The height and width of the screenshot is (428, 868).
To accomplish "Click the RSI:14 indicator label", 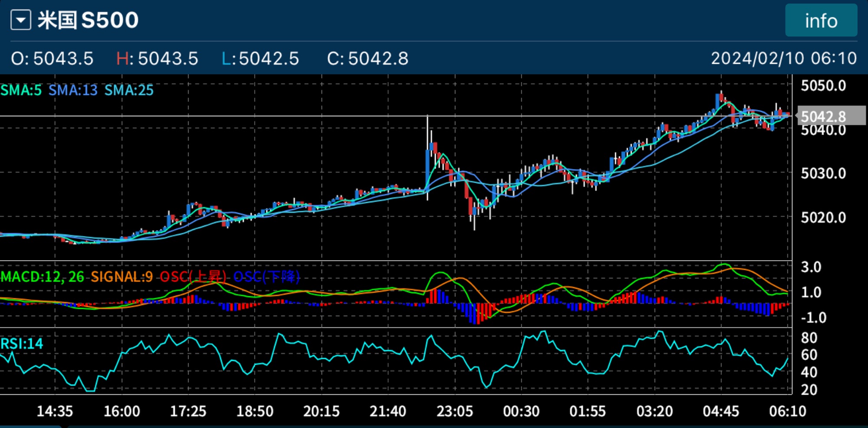I will 22,344.
